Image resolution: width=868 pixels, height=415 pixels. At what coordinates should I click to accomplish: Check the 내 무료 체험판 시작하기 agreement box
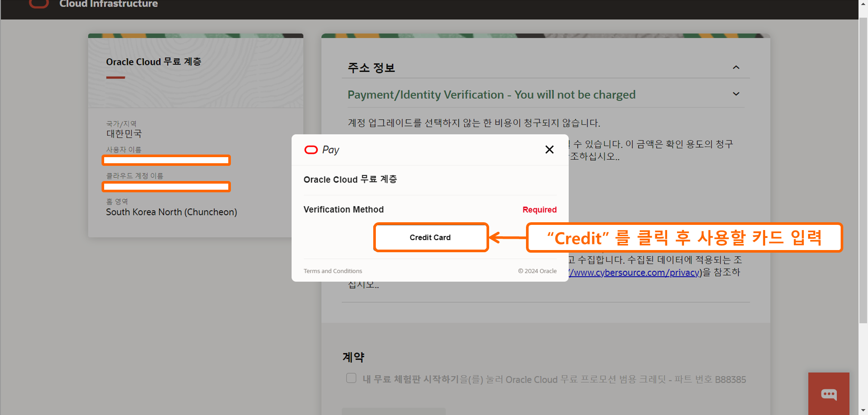pos(351,378)
